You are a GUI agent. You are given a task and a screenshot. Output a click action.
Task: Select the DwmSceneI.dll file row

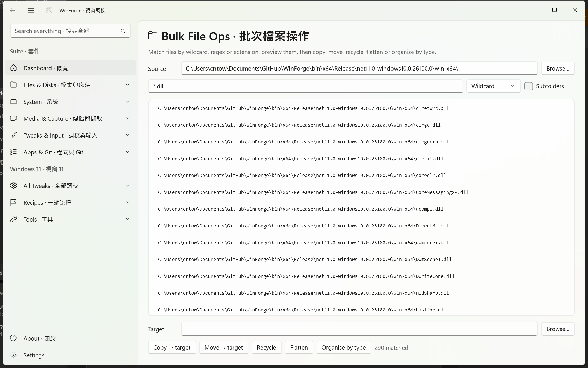(x=361, y=259)
